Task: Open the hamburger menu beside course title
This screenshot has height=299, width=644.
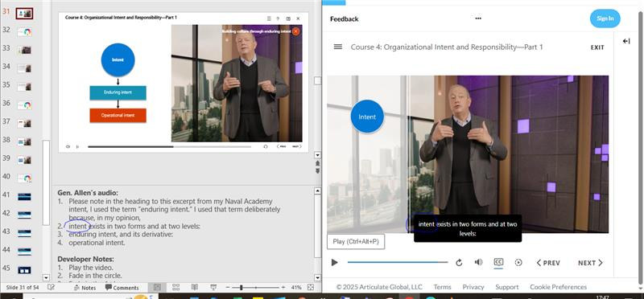Action: click(338, 47)
